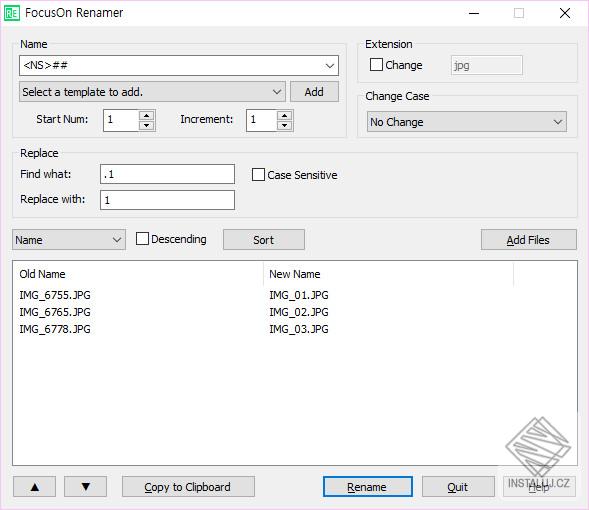Image resolution: width=589 pixels, height=510 pixels.
Task: Decrease the Start Num value
Action: 146,125
